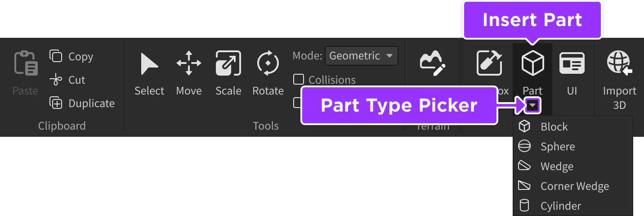Select Cylinder from part type list
The height and width of the screenshot is (216, 644).
tap(560, 206)
